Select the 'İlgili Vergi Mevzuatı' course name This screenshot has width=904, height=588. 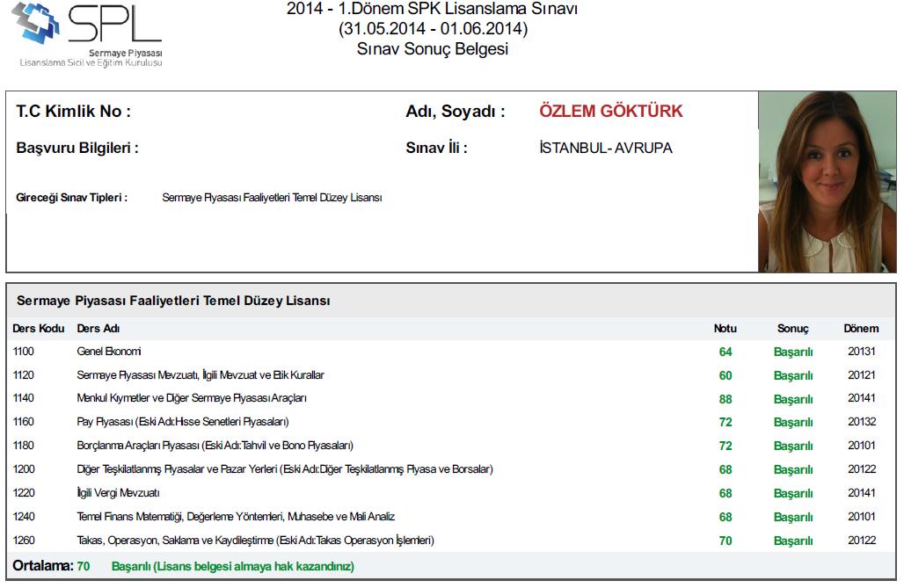118,493
